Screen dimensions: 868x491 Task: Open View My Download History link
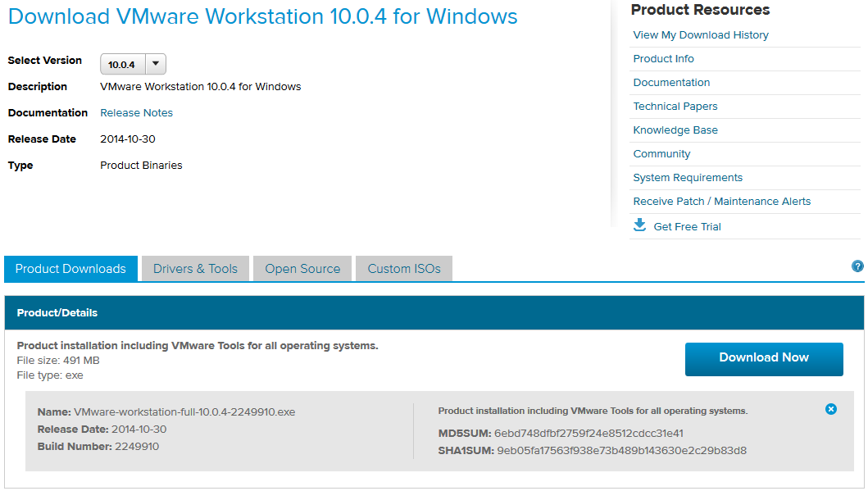pyautogui.click(x=701, y=35)
